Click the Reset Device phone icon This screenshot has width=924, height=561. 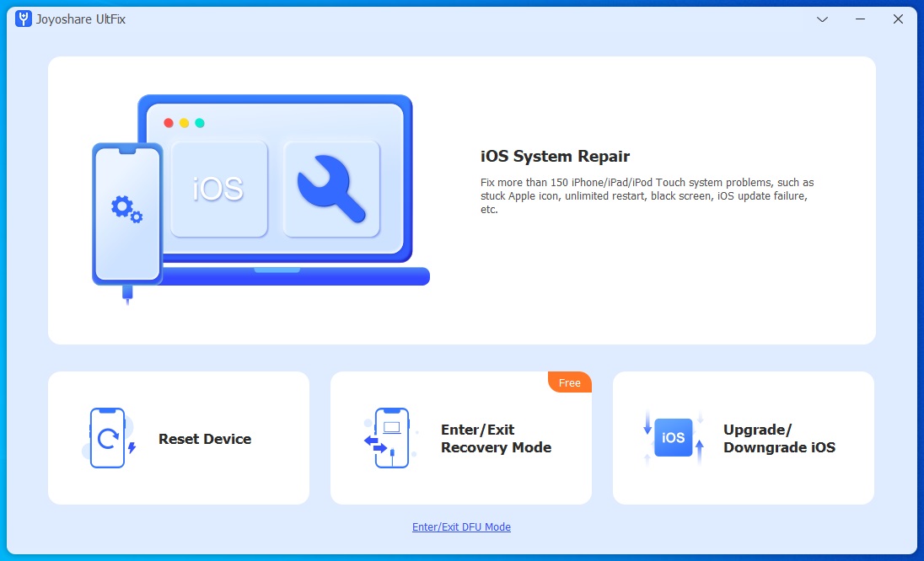108,438
